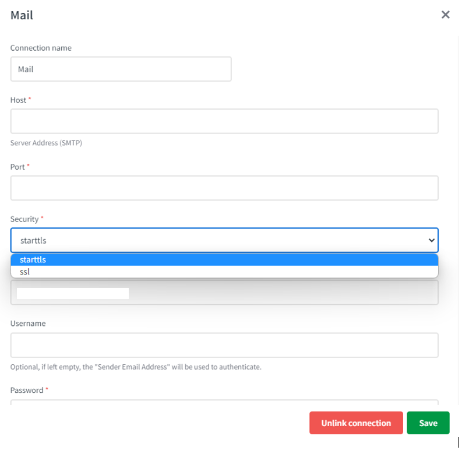Click into the Port input box
The width and height of the screenshot is (476, 457).
click(224, 188)
